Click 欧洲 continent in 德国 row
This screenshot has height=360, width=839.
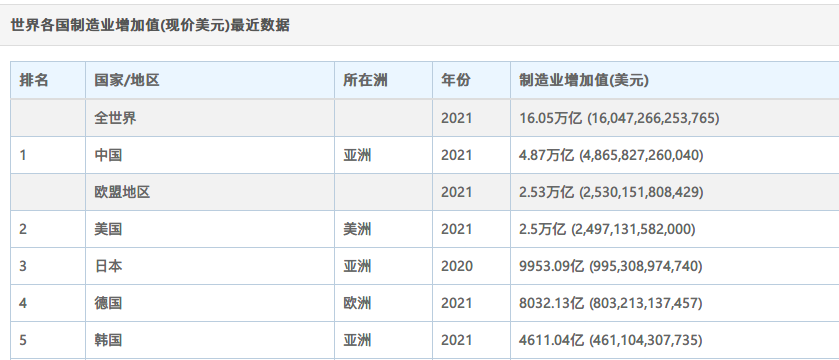pyautogui.click(x=357, y=303)
